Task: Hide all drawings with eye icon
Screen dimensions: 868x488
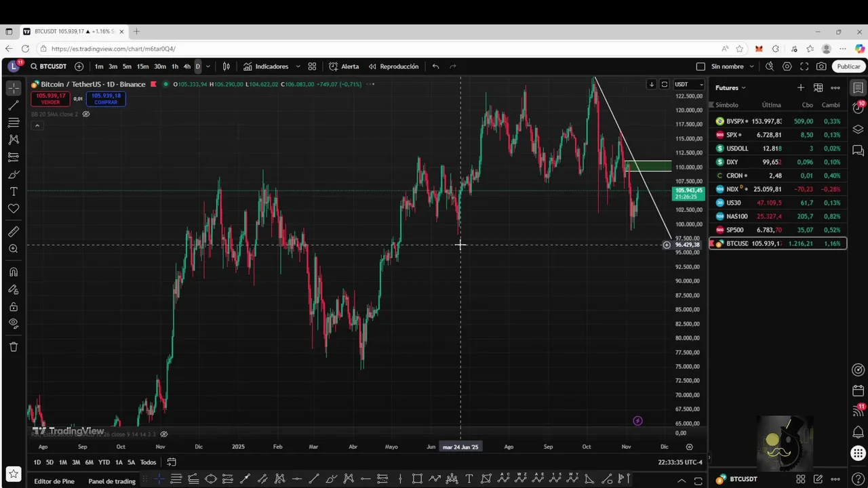Action: coord(14,323)
